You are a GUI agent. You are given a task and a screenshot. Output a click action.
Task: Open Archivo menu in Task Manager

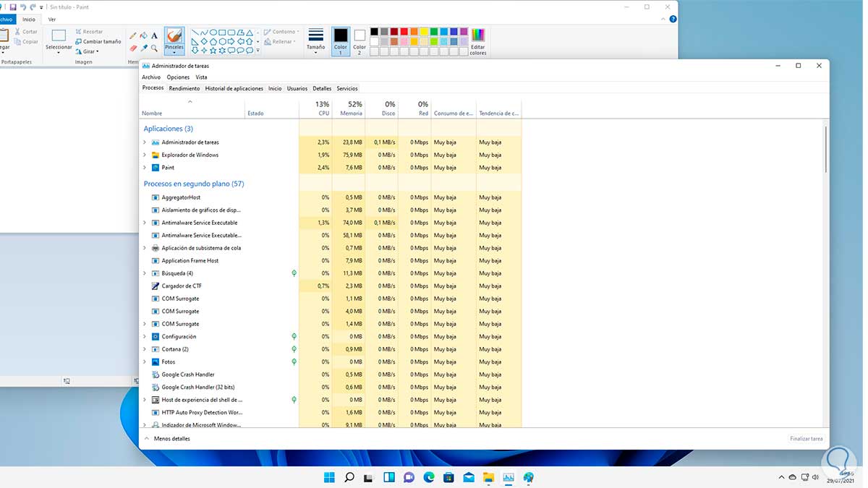pyautogui.click(x=151, y=77)
